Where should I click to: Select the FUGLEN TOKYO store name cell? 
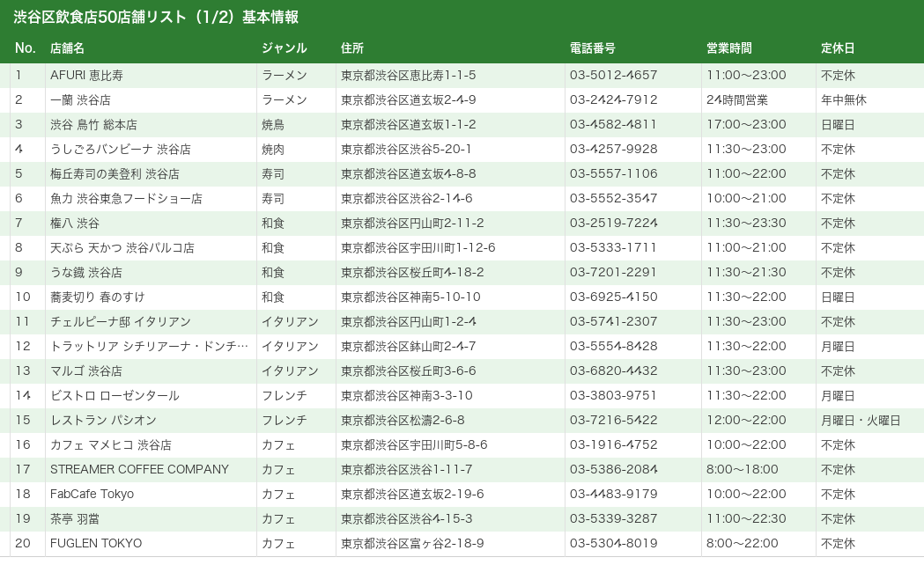point(95,544)
